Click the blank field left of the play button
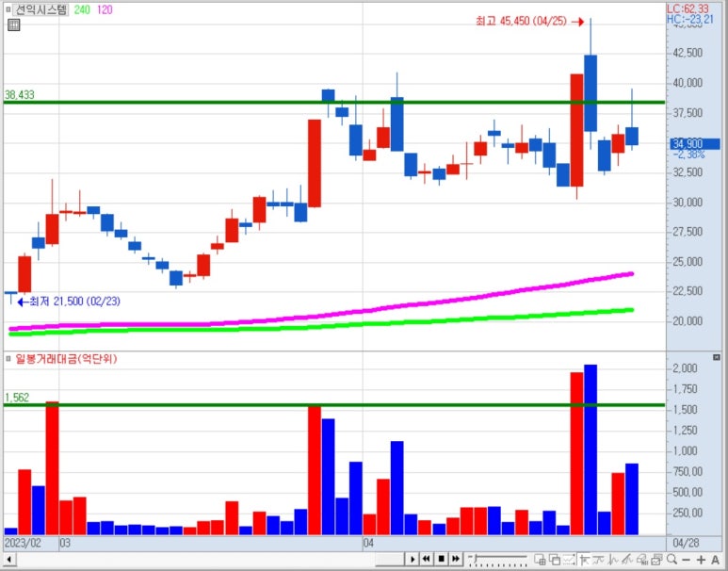This screenshot has height=571, width=728. click(390, 559)
